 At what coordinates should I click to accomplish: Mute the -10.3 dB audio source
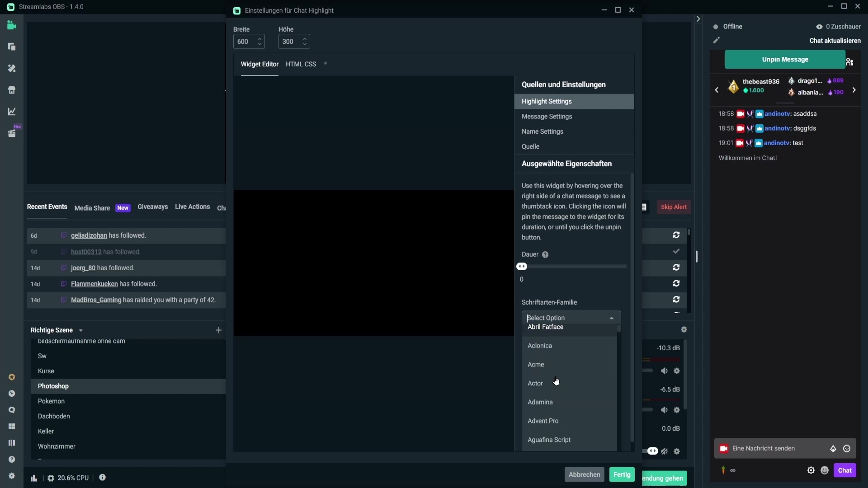coord(664,371)
